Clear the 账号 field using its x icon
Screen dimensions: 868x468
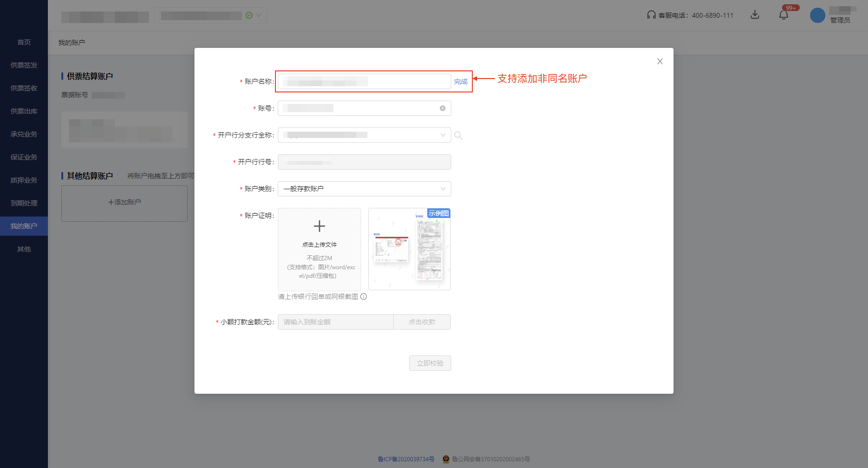pos(442,108)
